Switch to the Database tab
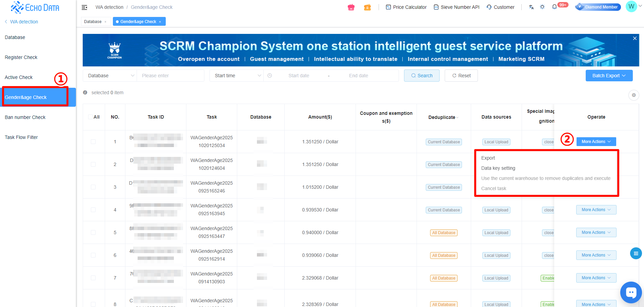Viewport: 644px width, 307px height. (x=93, y=22)
